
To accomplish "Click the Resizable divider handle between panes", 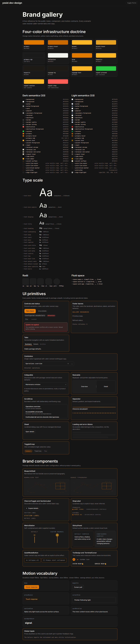I will 96,387.
